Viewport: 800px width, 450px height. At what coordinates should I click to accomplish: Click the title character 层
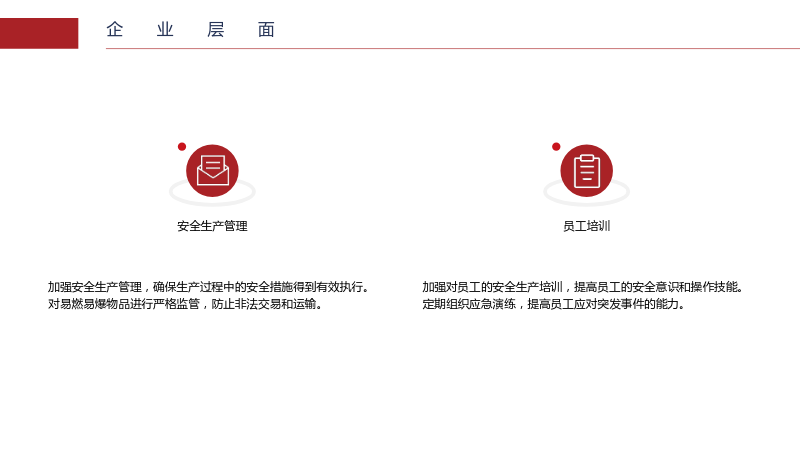[x=216, y=30]
